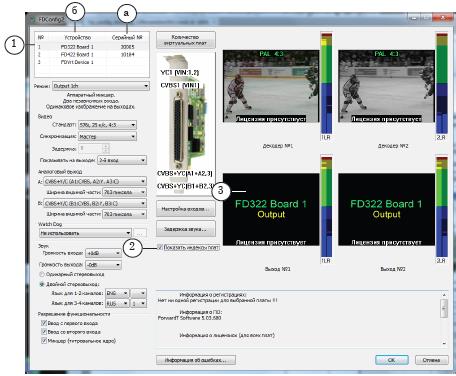Toggle the Микшер (титровальное ядро) checkbox
Image resolution: width=456 pixels, height=376 pixels.
(44, 341)
